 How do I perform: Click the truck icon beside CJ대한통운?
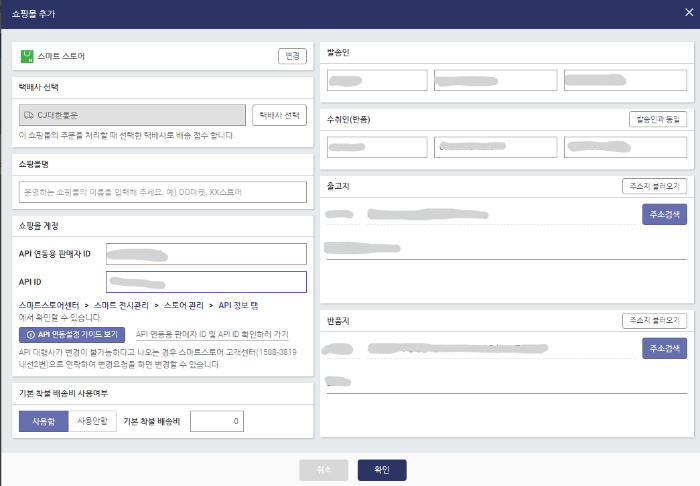point(27,116)
